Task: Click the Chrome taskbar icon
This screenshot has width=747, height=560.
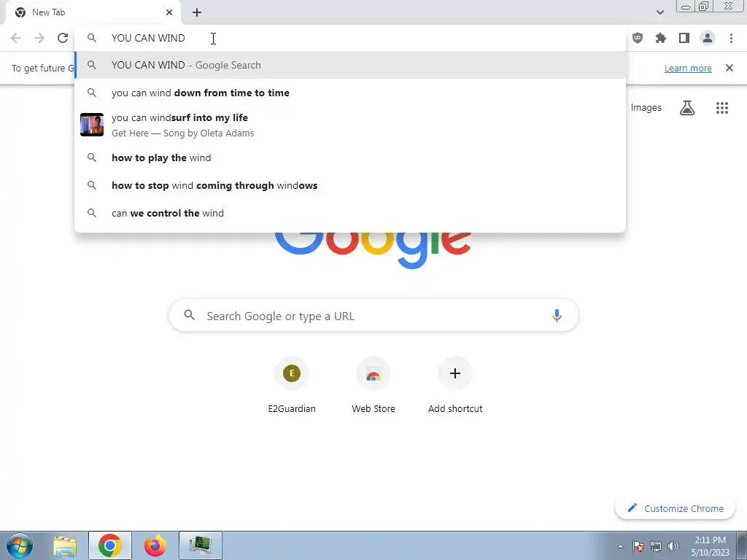Action: 110,545
